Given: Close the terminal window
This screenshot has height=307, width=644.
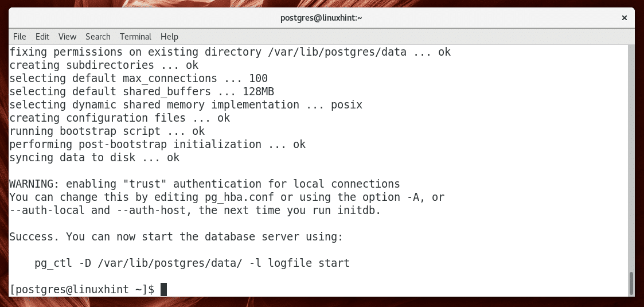Looking at the screenshot, I should [624, 18].
